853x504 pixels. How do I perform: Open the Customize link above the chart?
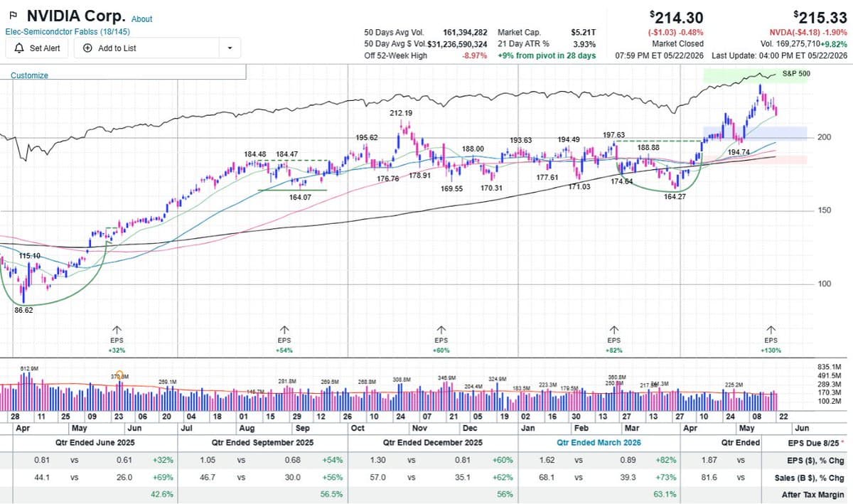click(29, 75)
